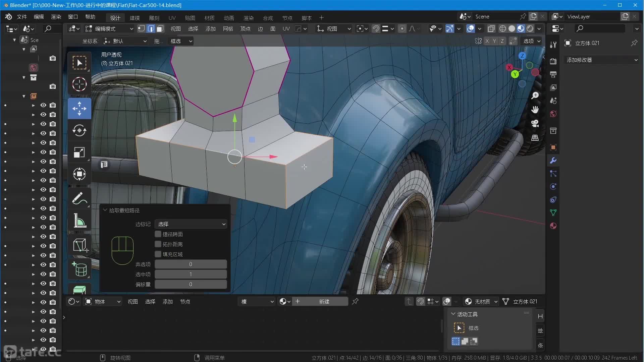Enable 拓扑距离 checkbox
Screen dimensions: 644x362
pyautogui.click(x=158, y=244)
